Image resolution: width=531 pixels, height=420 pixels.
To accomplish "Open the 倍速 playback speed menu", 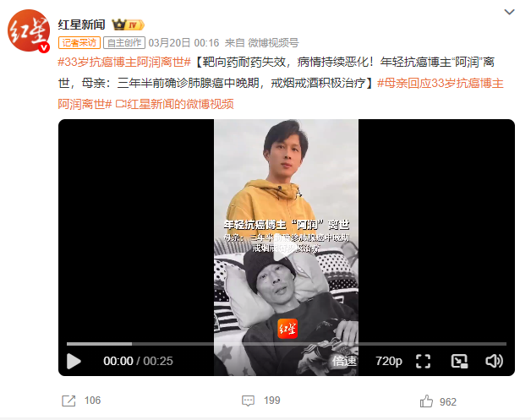I will pyautogui.click(x=344, y=361).
